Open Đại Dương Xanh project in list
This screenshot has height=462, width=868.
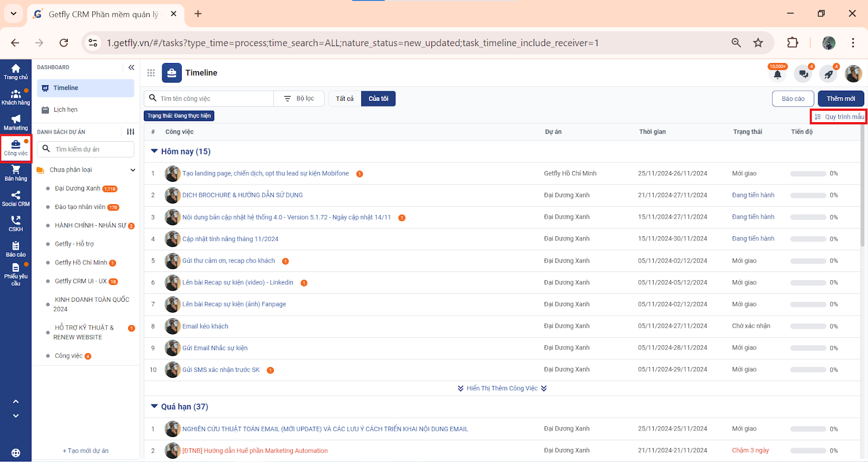pyautogui.click(x=78, y=188)
